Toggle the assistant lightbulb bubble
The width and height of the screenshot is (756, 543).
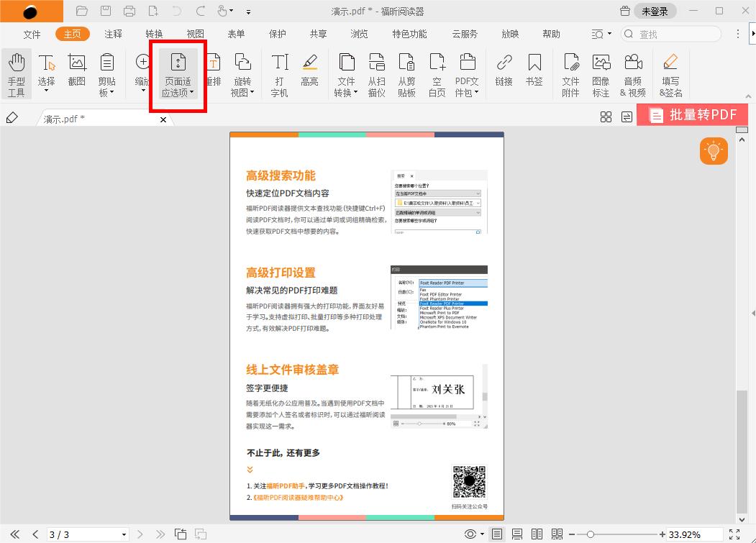(714, 151)
